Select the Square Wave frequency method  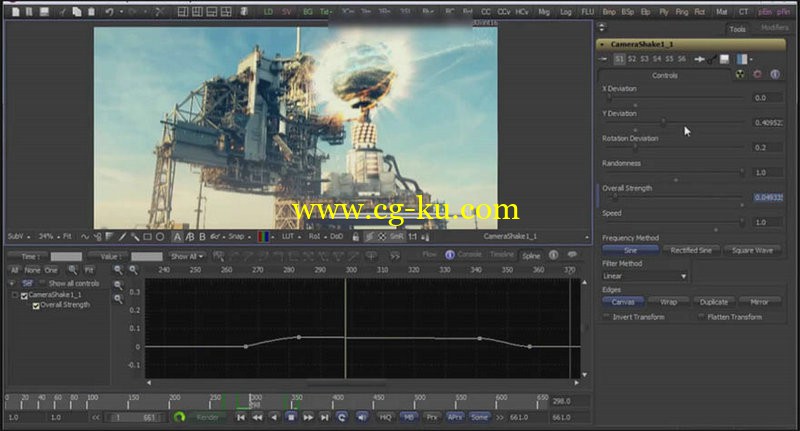(752, 250)
